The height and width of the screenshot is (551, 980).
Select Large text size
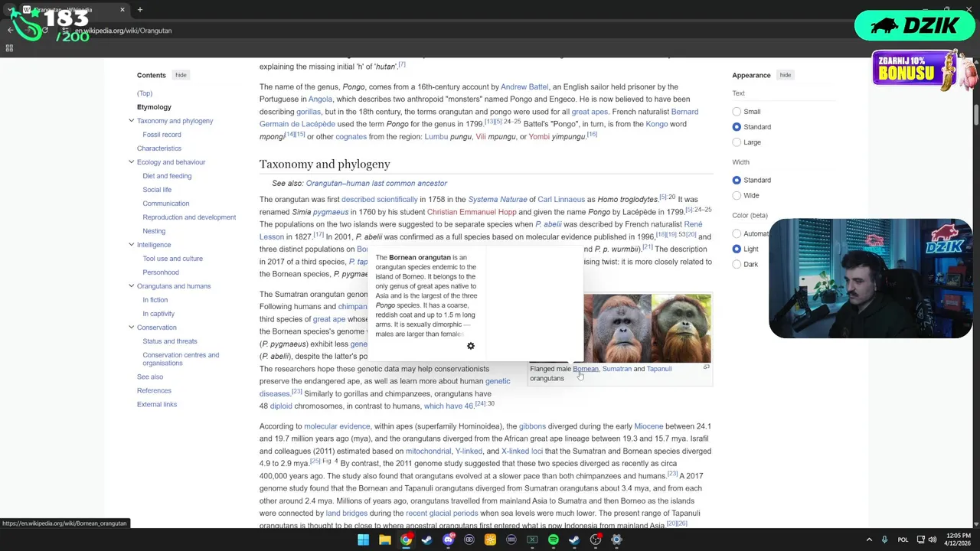(737, 142)
